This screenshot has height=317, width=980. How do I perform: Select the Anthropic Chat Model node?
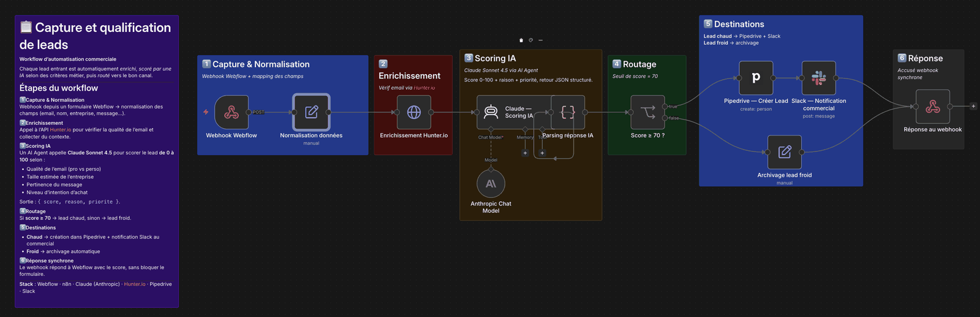[491, 183]
